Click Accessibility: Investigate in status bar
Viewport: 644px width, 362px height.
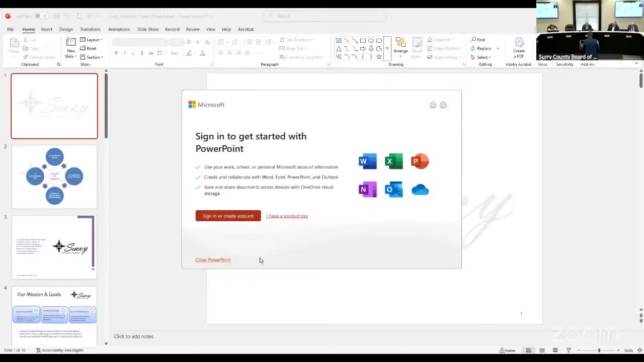pyautogui.click(x=60, y=350)
